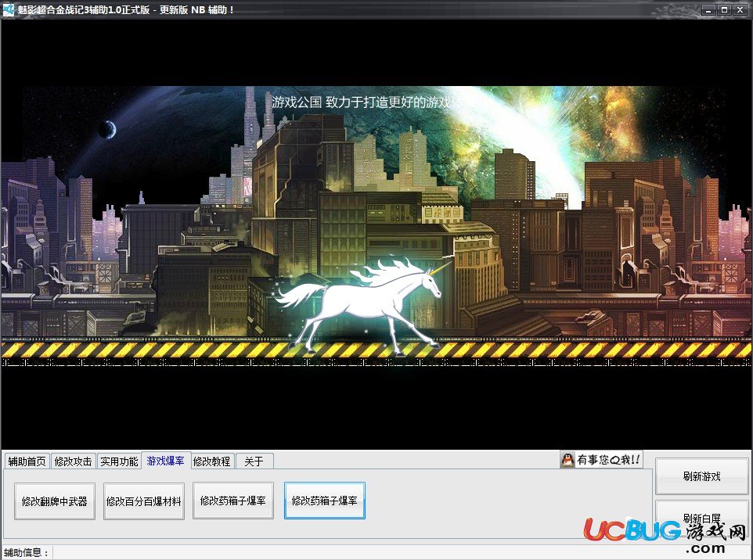This screenshot has height=560, width=753.
Task: Click the white unicorn in the game
Action: coord(363,306)
